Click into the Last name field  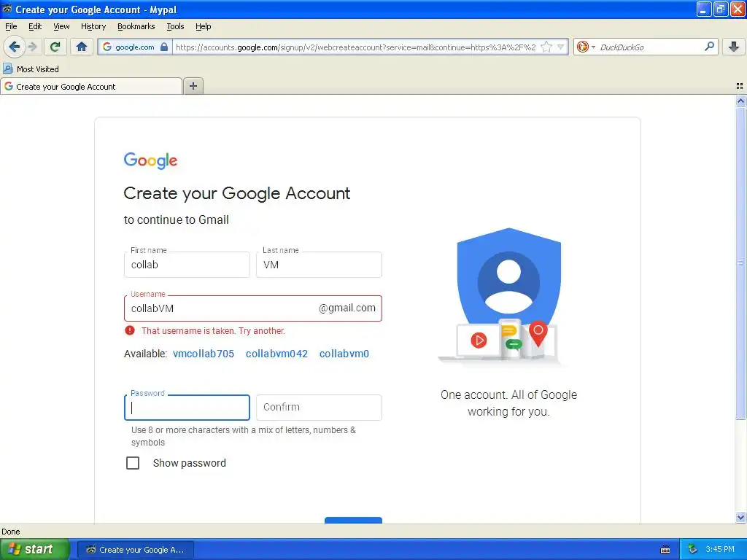tap(319, 265)
